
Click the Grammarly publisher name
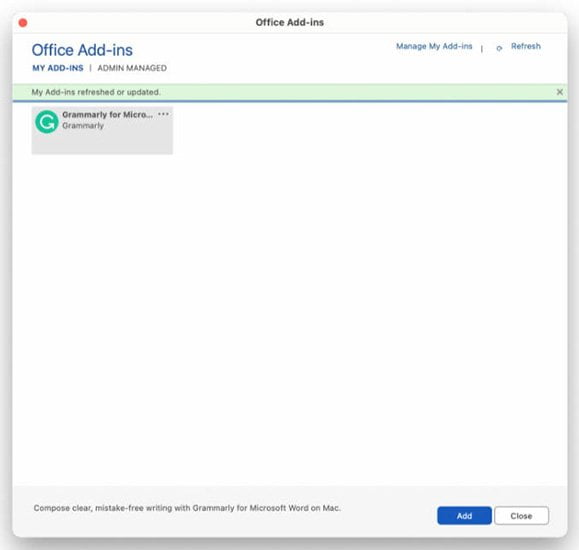(83, 126)
